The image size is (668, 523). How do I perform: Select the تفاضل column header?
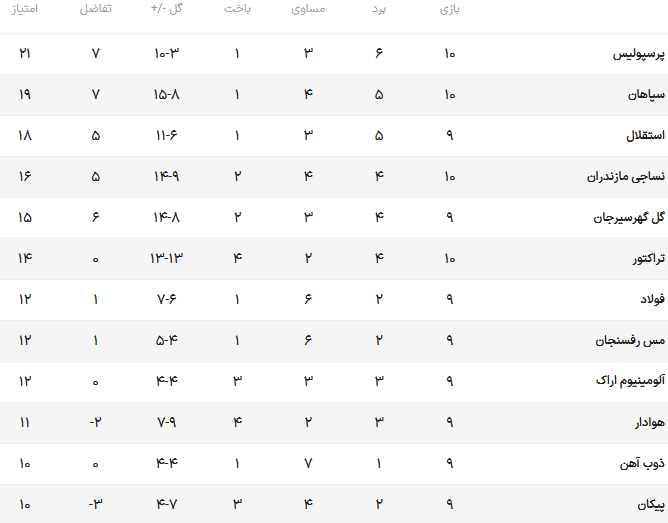95,9
